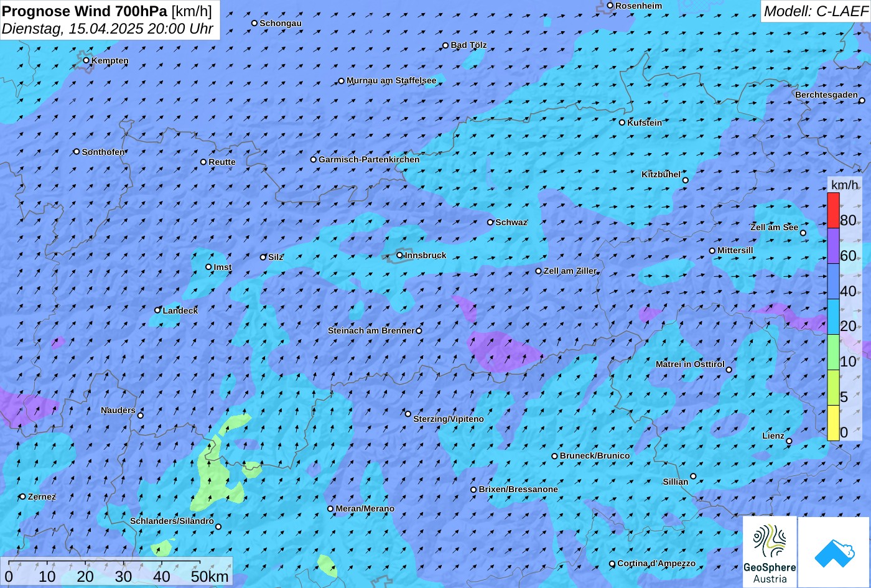Click the Silz town label

click(276, 257)
